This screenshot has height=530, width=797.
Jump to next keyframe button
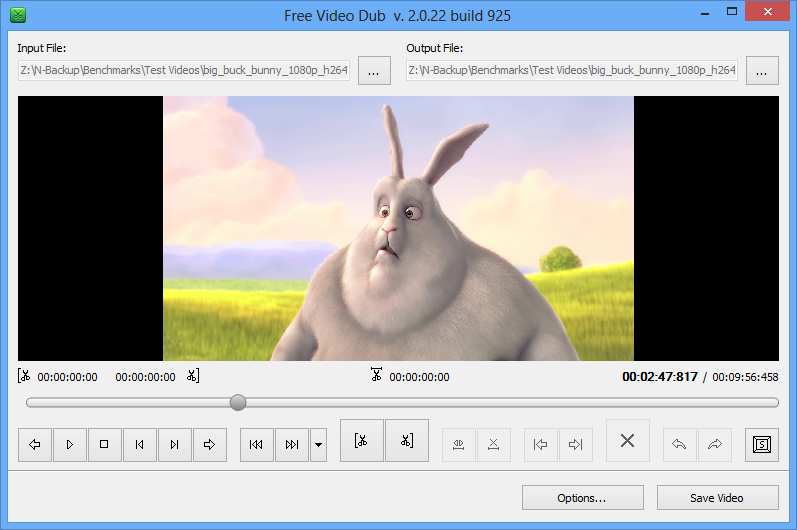292,445
